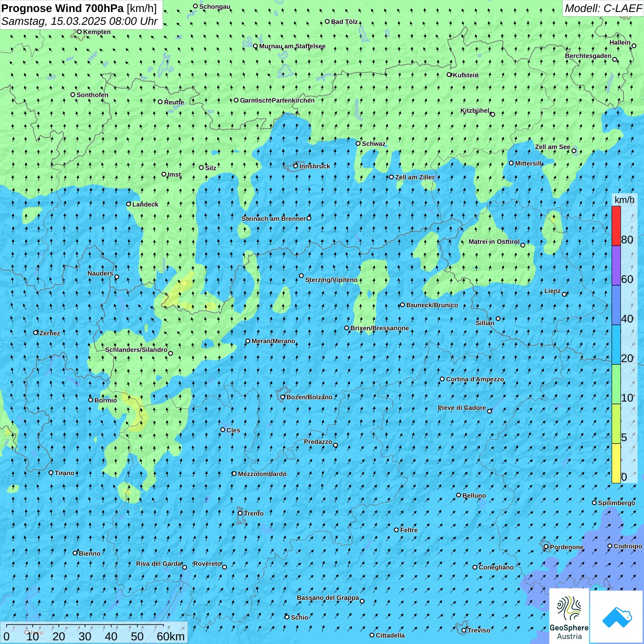Click the Sonthofen label

[x=92, y=95]
